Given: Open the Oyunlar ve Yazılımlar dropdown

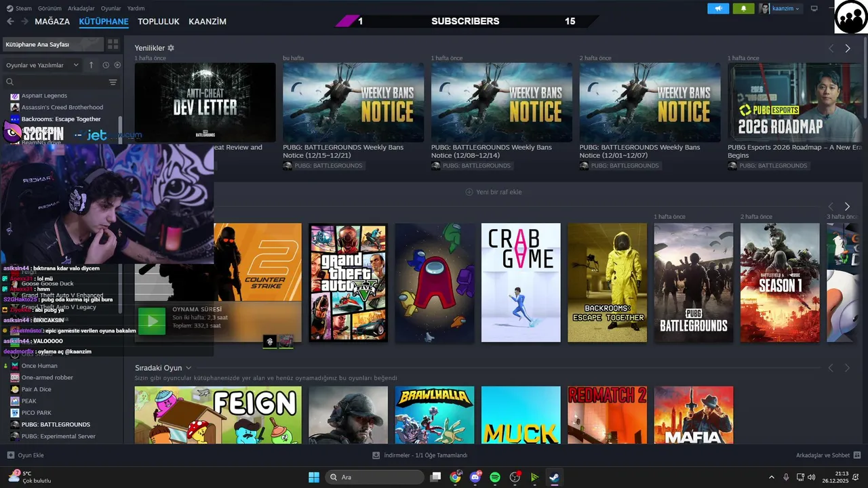Looking at the screenshot, I should [x=44, y=65].
